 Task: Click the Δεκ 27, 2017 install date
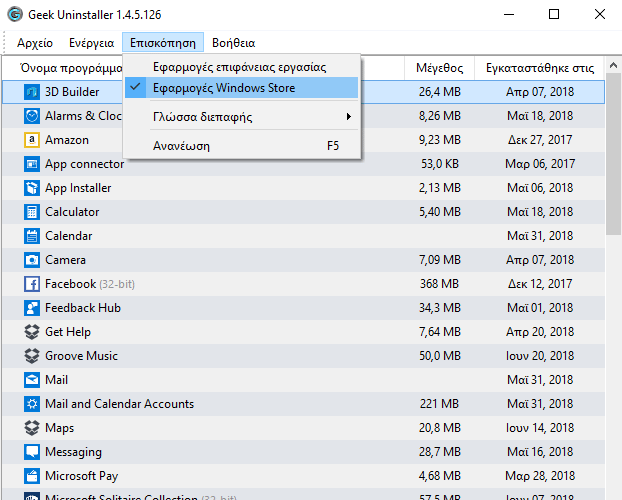click(x=540, y=140)
